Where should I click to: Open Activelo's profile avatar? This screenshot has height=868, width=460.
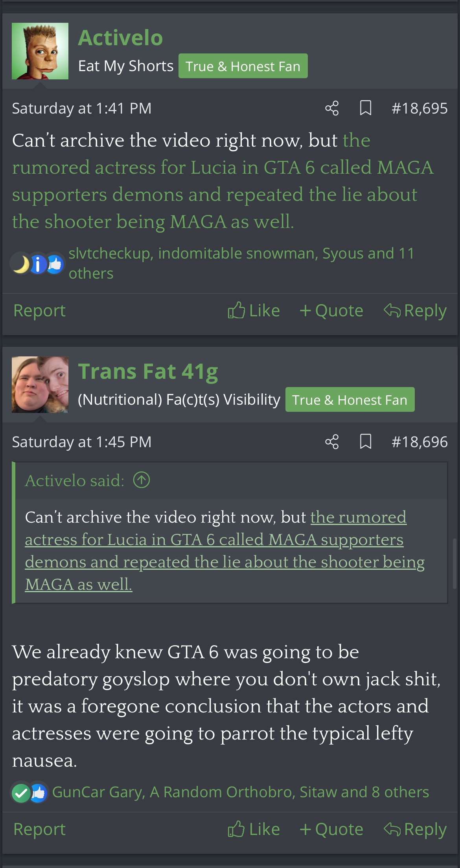click(40, 51)
